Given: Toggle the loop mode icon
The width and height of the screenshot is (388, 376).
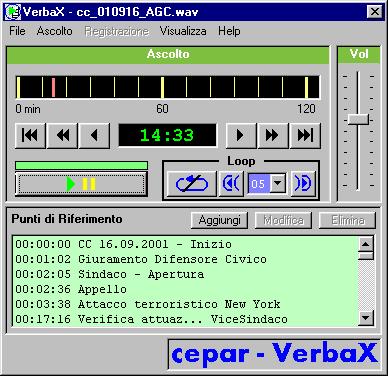Looking at the screenshot, I should click(191, 184).
